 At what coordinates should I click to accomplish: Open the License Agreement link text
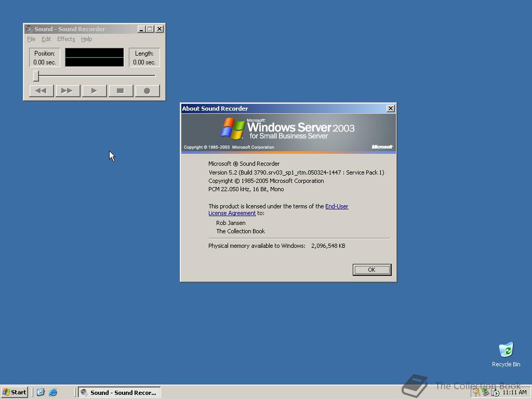pyautogui.click(x=232, y=213)
